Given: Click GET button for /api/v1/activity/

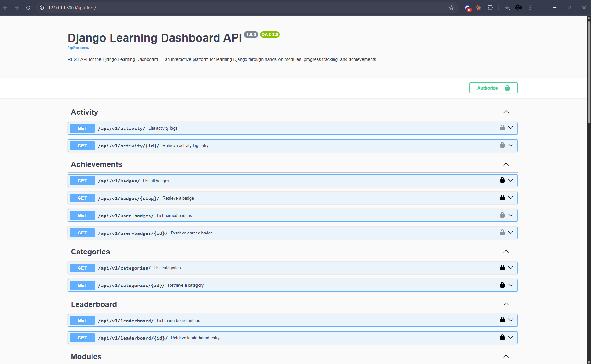Looking at the screenshot, I should tap(82, 128).
